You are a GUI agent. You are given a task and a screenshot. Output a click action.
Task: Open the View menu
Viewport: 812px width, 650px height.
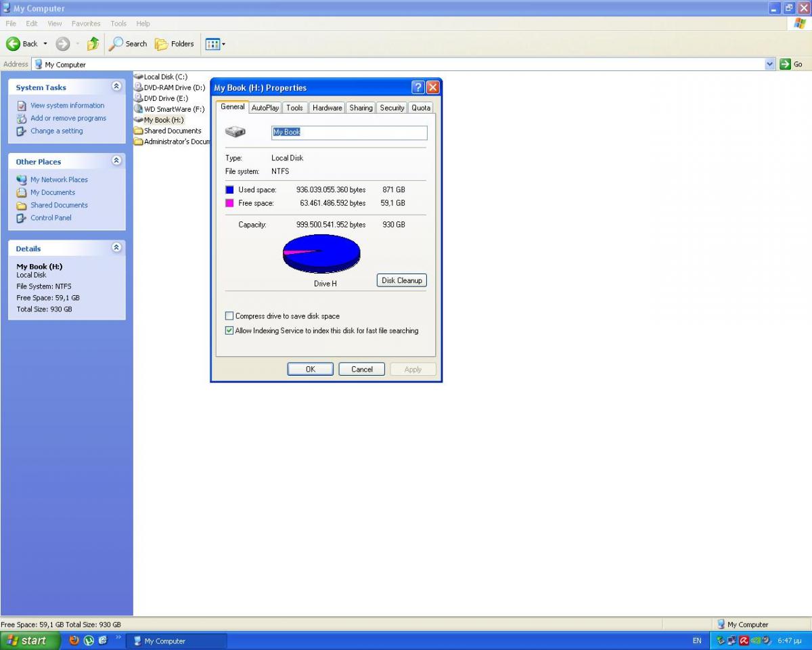click(55, 24)
